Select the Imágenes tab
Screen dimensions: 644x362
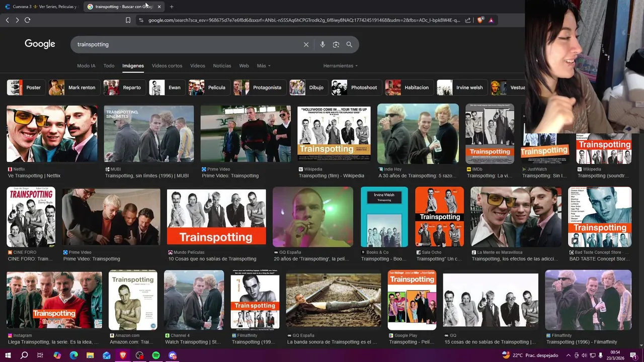[x=133, y=66]
